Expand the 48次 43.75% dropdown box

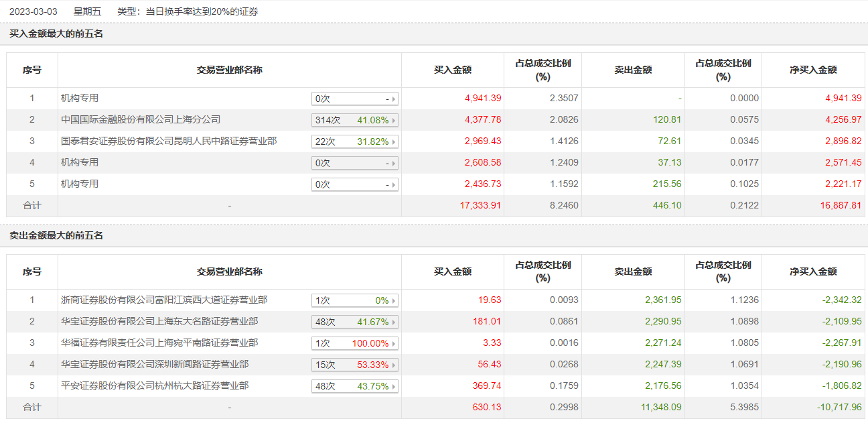click(x=355, y=387)
